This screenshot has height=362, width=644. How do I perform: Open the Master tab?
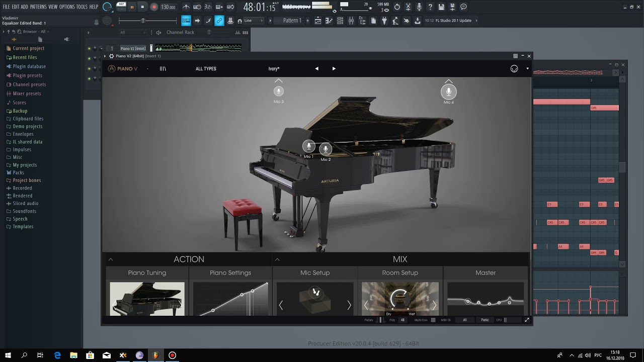tap(486, 273)
